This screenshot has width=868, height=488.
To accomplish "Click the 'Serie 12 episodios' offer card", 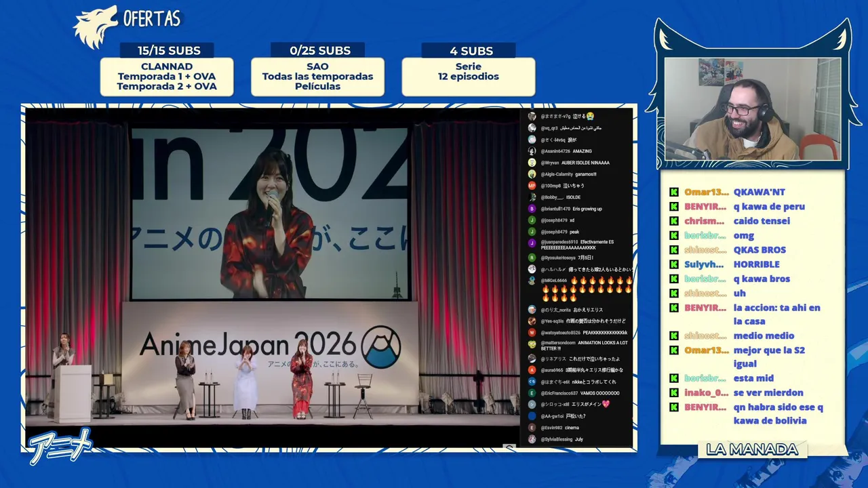I will click(x=469, y=77).
